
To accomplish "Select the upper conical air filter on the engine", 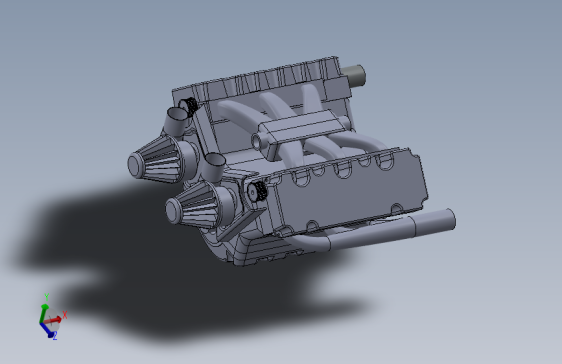I will (158, 160).
